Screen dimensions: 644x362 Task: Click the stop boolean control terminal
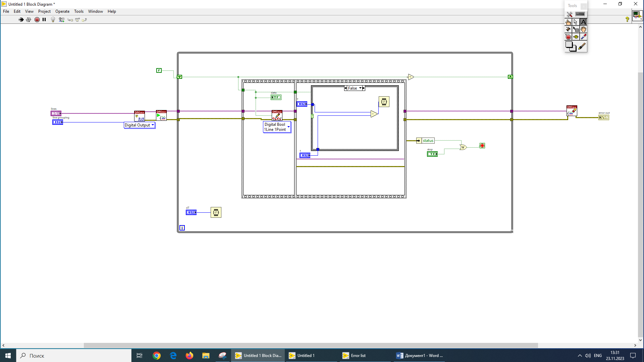click(432, 154)
